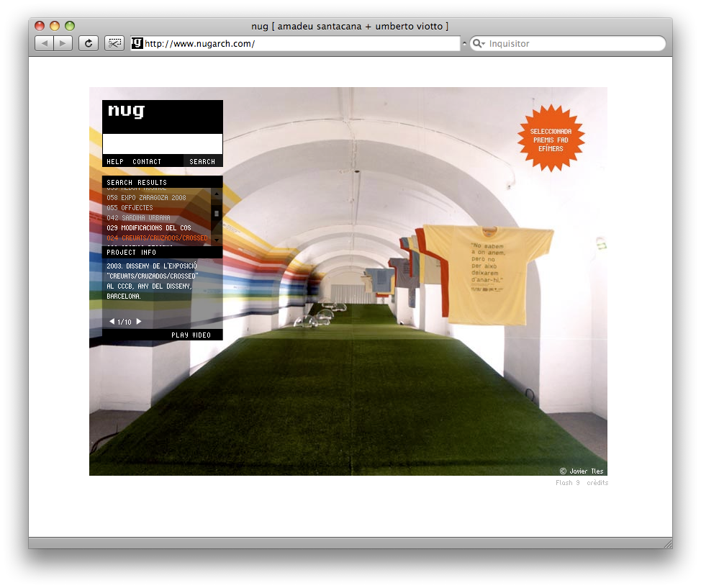Click the green zoom window button
Viewport: 701px width, 588px height.
click(x=70, y=26)
